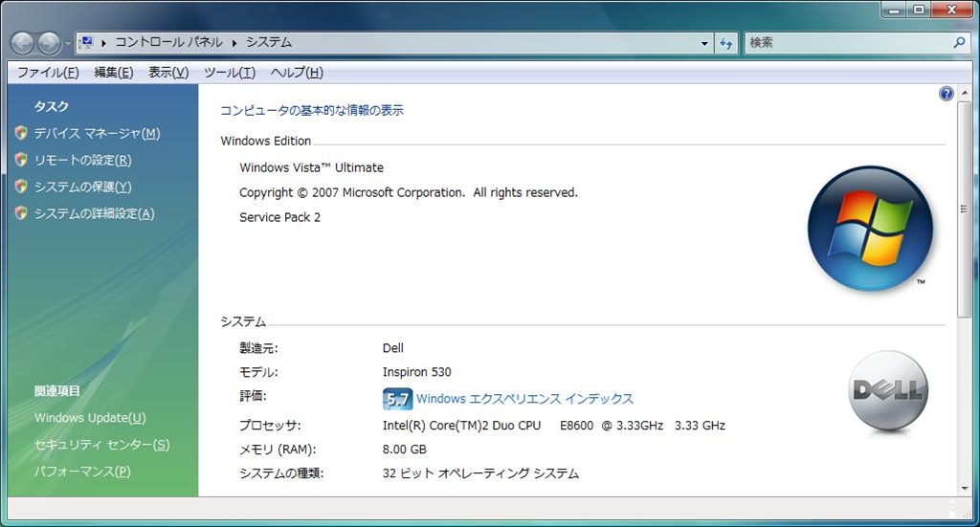Click the Intel Core 2 Duo processor text

point(554,426)
